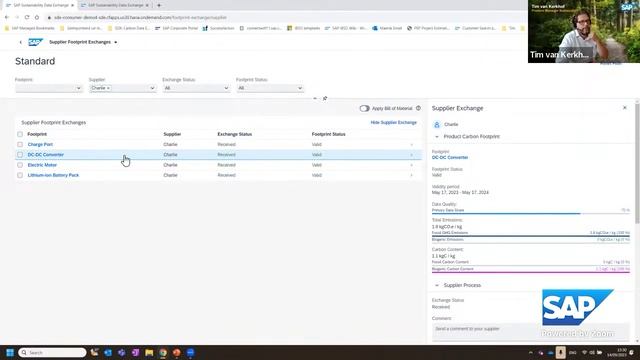This screenshot has height=360, width=640.
Task: Close the first SAP Sustainability Data Exchange tab
Action: tap(72, 5)
